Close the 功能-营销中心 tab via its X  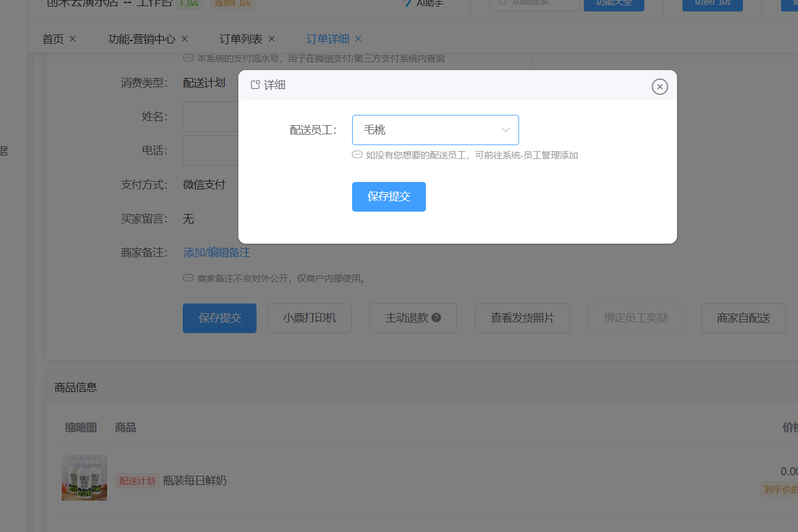point(185,39)
